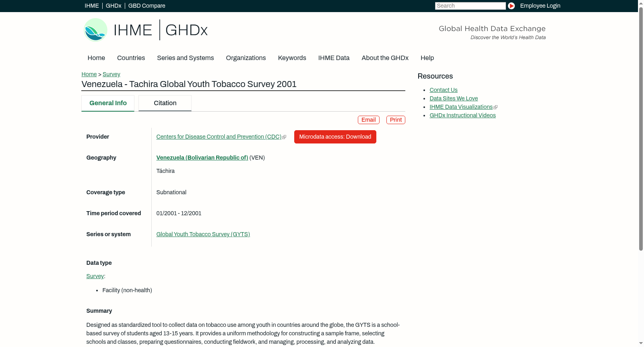Open the Contact Us resource link
The width and height of the screenshot is (644, 347).
(x=444, y=90)
